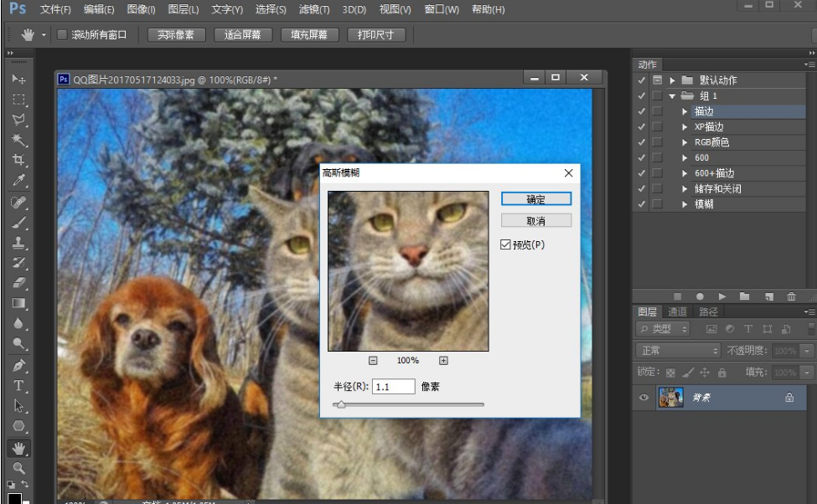Image resolution: width=817 pixels, height=504 pixels.
Task: Zoom out the Gaussian blur preview
Action: point(373,360)
